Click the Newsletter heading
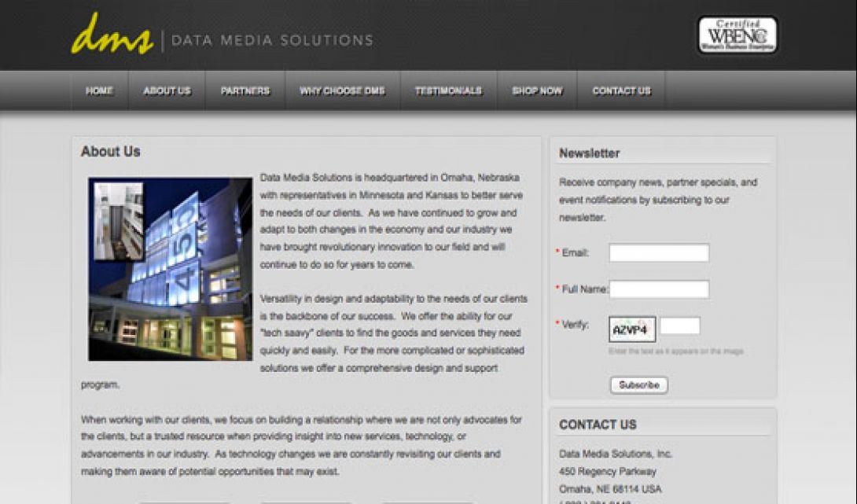857x504 pixels. 589,153
